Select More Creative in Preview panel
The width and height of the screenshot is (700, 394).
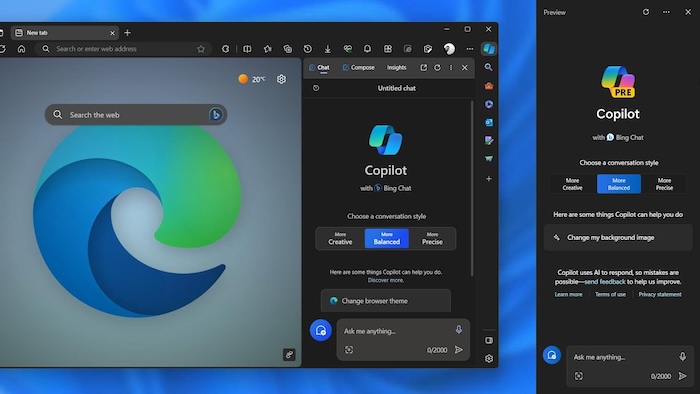pos(572,184)
